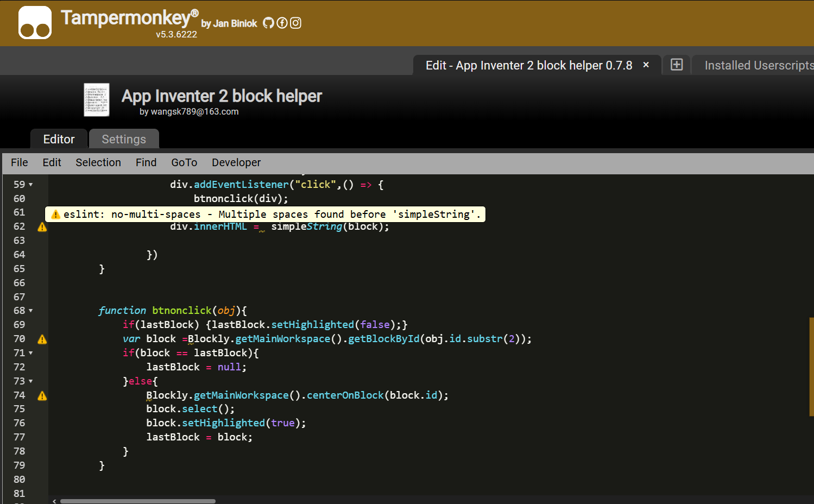The image size is (814, 504).
Task: Click warning icon on line 70
Action: [x=42, y=339]
